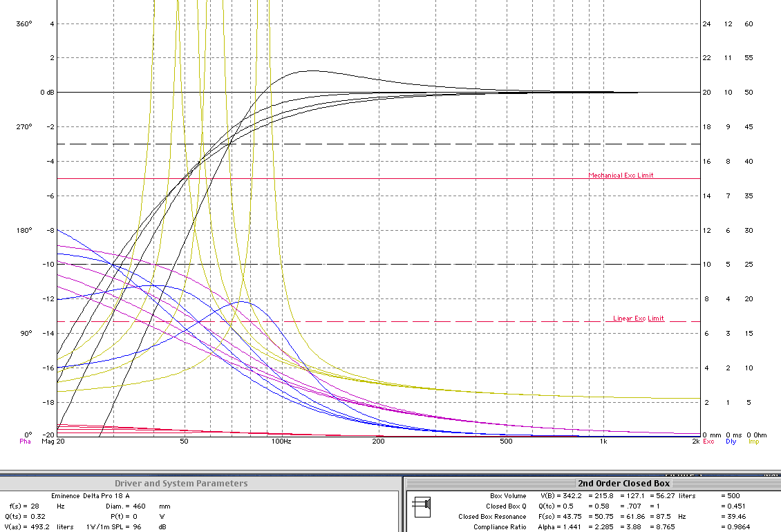Screen dimensions: 781x532
Task: Click the V(B) value 342.2
Action: point(572,495)
